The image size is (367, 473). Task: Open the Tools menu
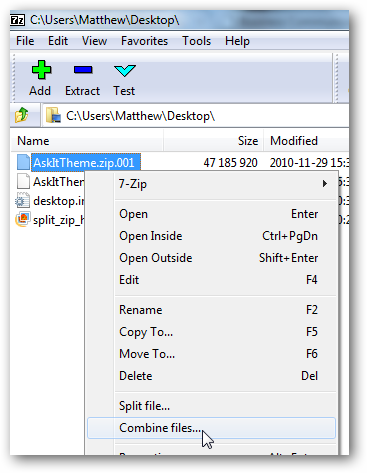[x=196, y=41]
